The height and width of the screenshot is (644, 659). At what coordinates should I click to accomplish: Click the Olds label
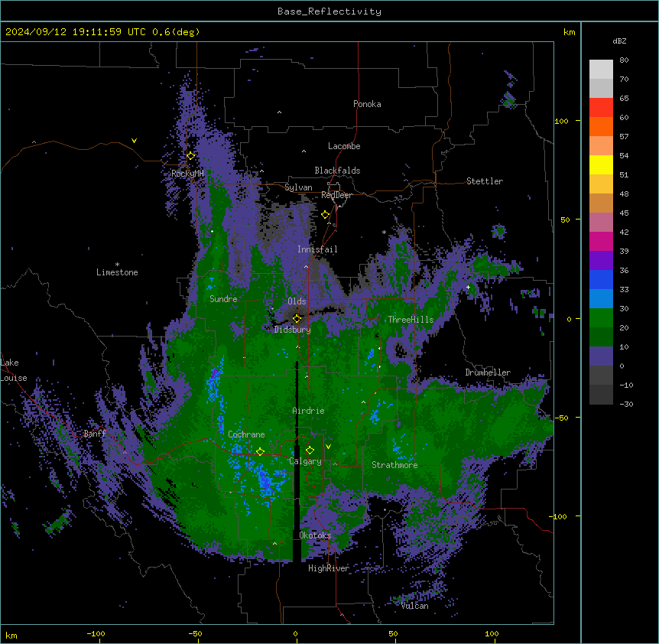point(297,301)
